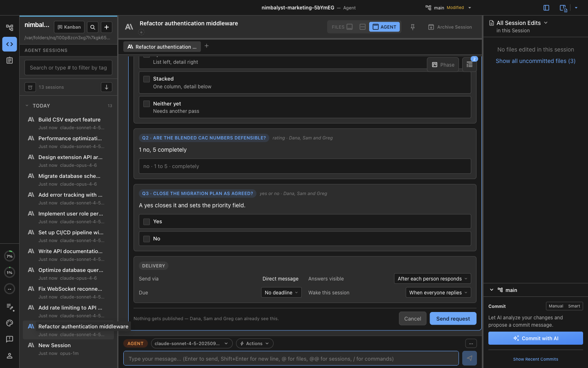The image size is (588, 368).
Task: Click the send message paper plane icon
Action: (x=470, y=359)
